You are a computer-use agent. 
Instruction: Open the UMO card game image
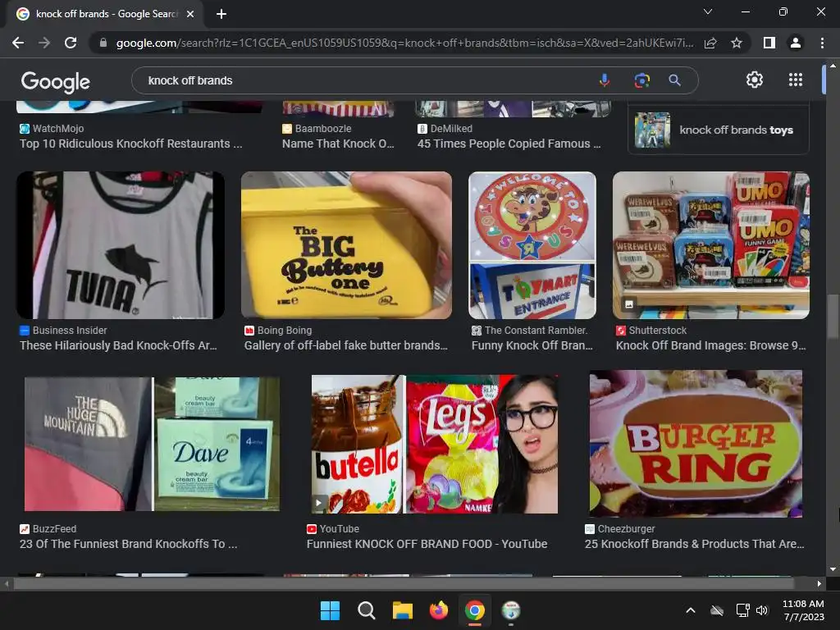click(x=711, y=244)
